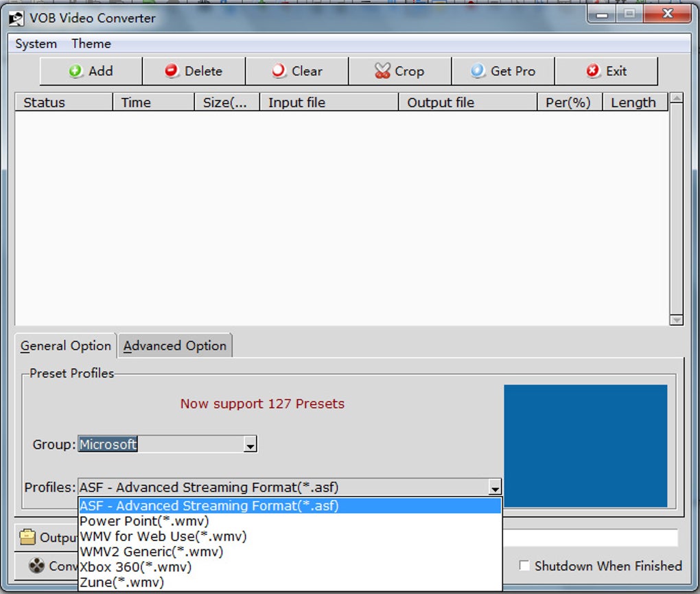
Task: Click the scissors Crop icon
Action: [382, 71]
